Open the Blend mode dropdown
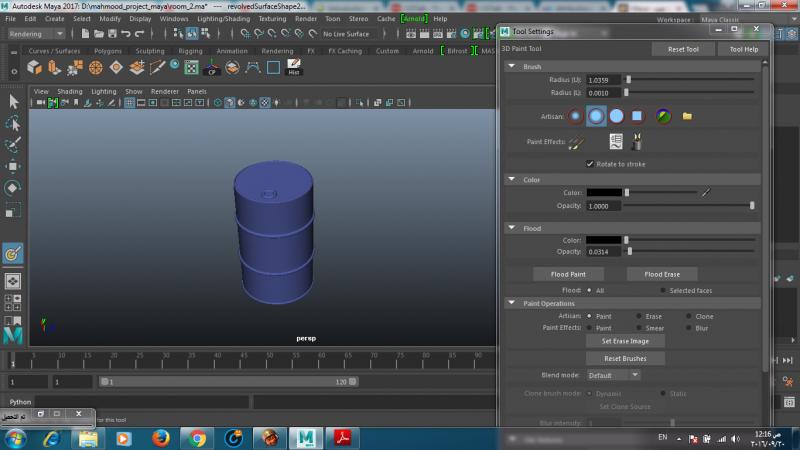Viewport: 800px width, 450px height. pyautogui.click(x=613, y=375)
